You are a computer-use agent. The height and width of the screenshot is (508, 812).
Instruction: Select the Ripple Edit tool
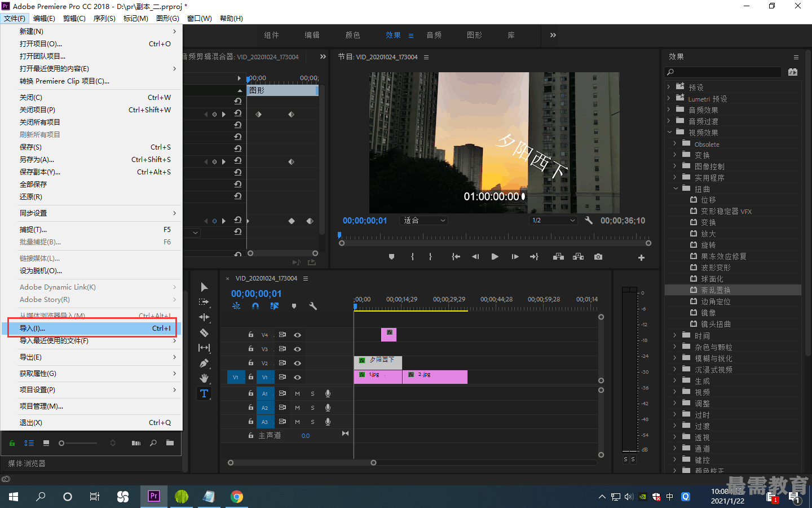204,317
